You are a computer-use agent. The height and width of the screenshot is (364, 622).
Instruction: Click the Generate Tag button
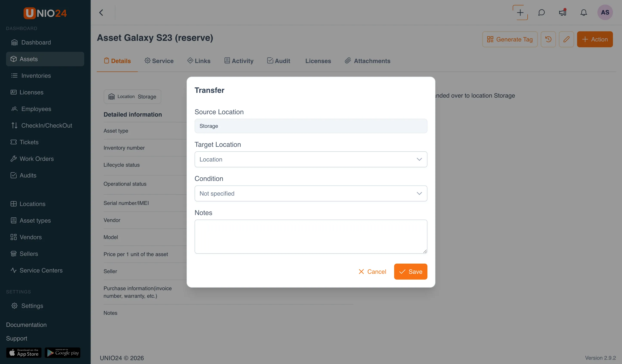coord(510,39)
